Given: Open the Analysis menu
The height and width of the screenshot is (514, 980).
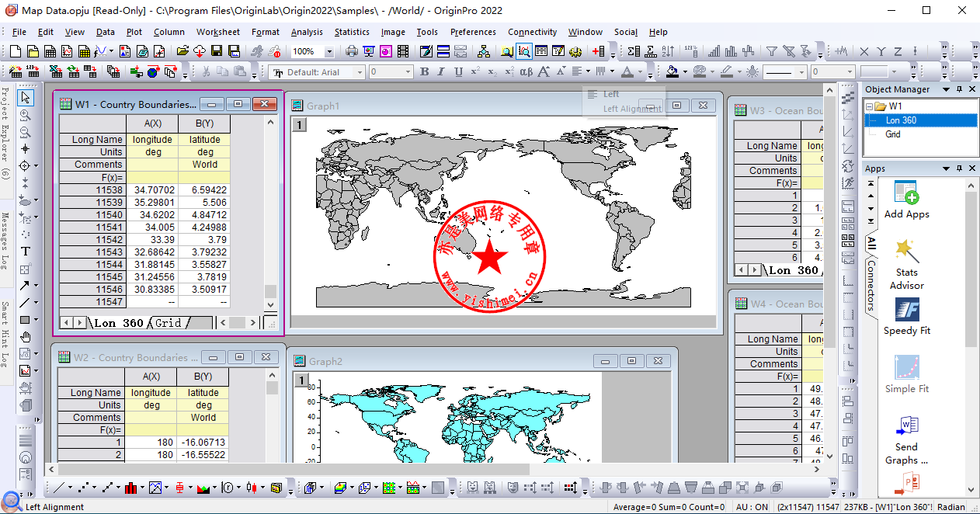Looking at the screenshot, I should pos(307,32).
